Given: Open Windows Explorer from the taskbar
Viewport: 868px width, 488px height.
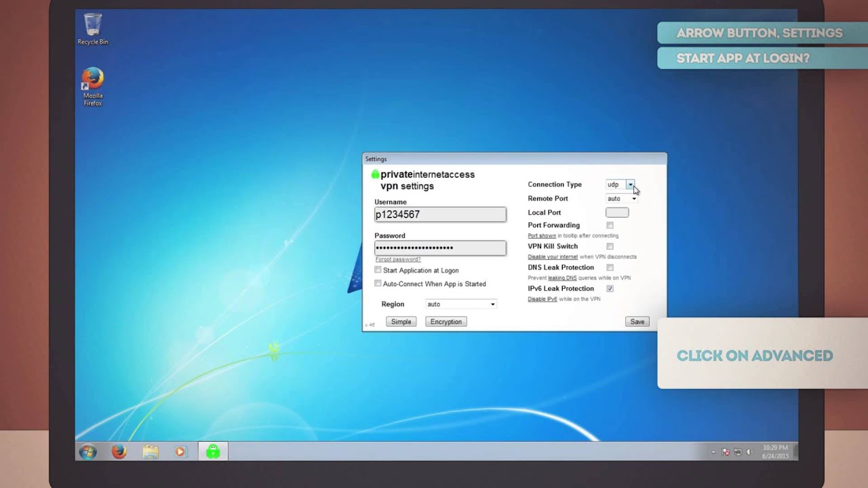Looking at the screenshot, I should (x=151, y=451).
